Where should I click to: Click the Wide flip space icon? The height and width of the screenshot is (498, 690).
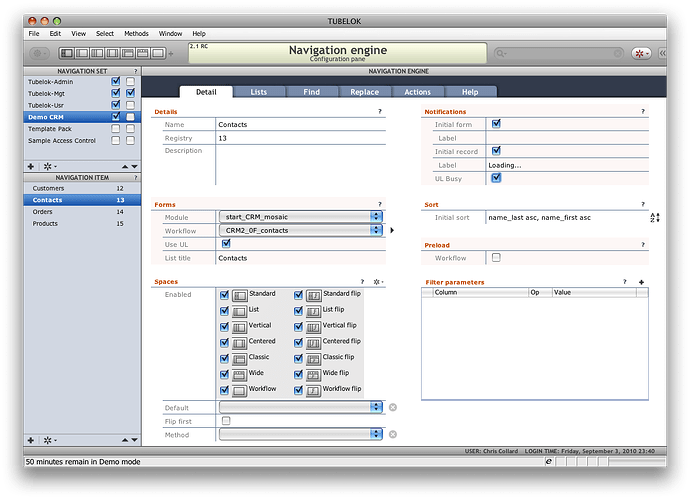pyautogui.click(x=313, y=375)
